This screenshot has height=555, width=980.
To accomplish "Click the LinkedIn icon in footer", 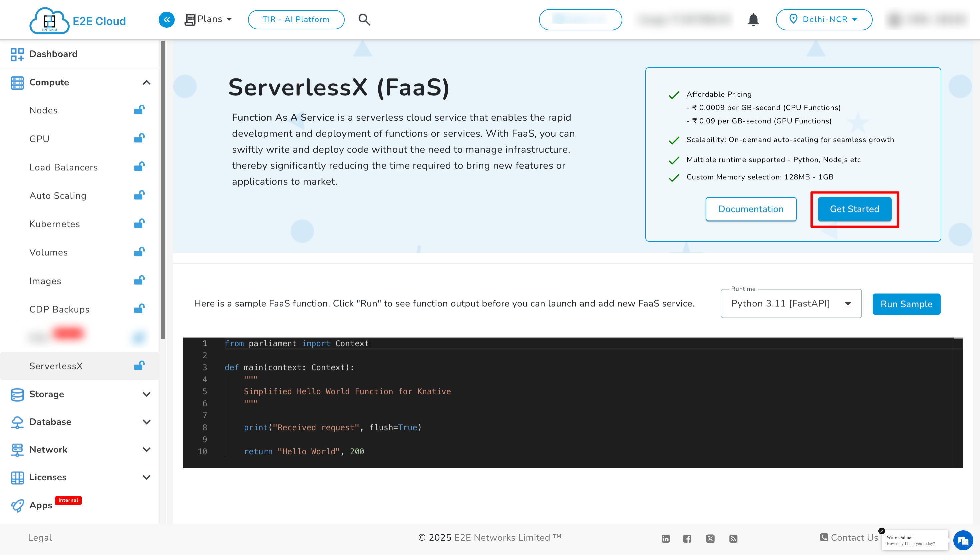I will pos(665,538).
